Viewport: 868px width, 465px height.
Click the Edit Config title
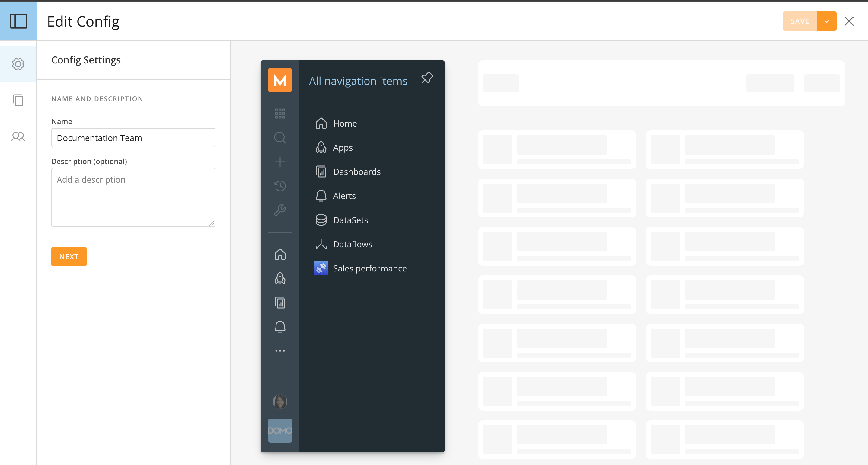(x=83, y=21)
